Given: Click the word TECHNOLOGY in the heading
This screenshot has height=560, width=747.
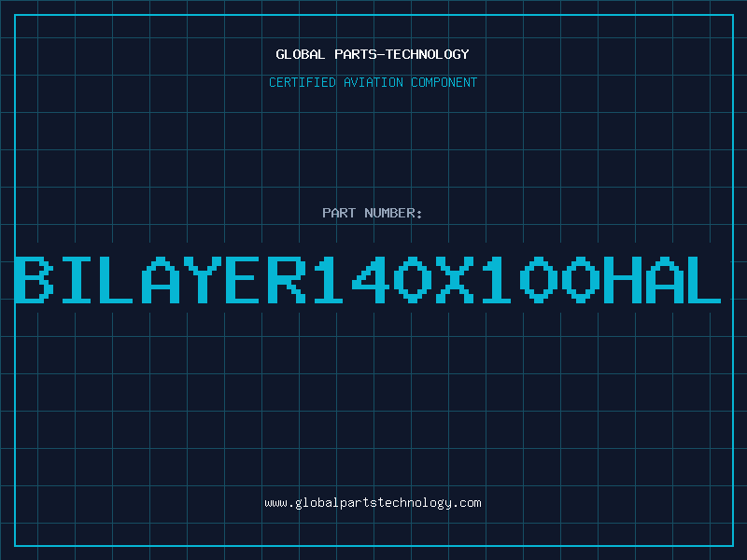Looking at the screenshot, I should [428, 54].
